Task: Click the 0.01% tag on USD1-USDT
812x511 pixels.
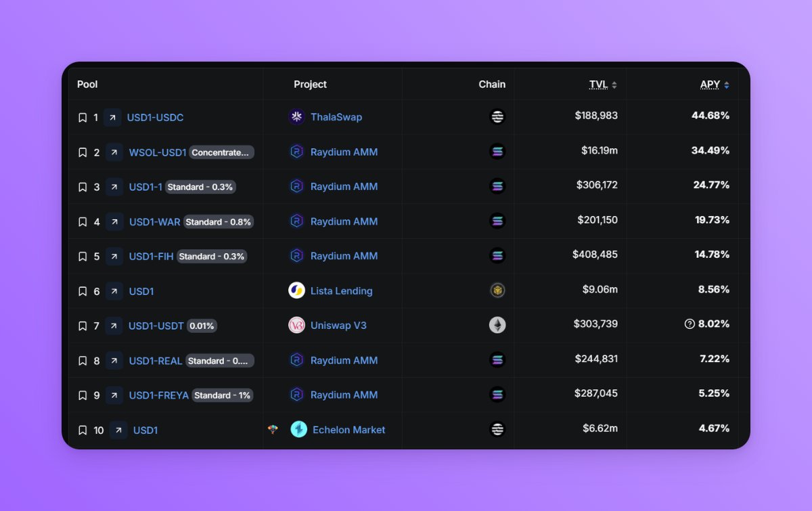Action: click(202, 326)
